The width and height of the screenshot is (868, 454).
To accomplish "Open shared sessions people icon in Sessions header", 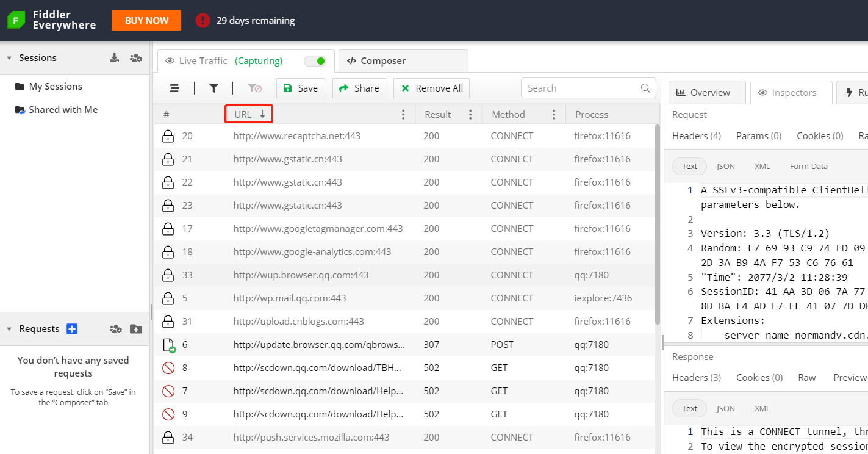I will 136,58.
